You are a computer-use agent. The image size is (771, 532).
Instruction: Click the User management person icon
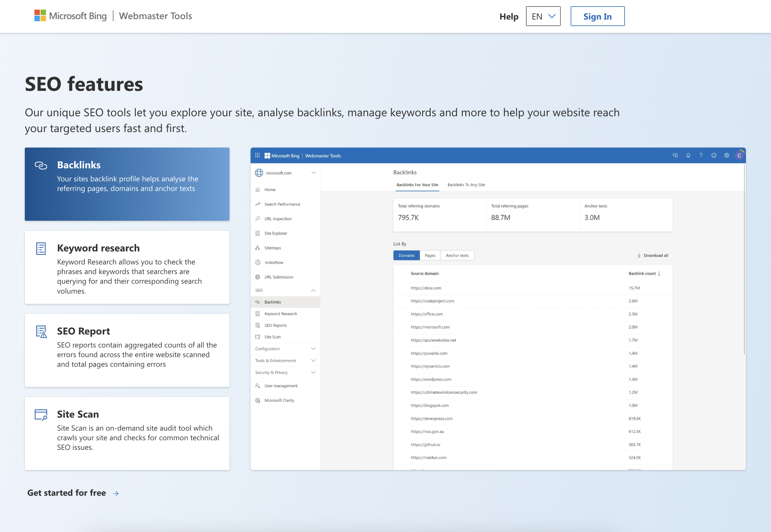pos(257,386)
